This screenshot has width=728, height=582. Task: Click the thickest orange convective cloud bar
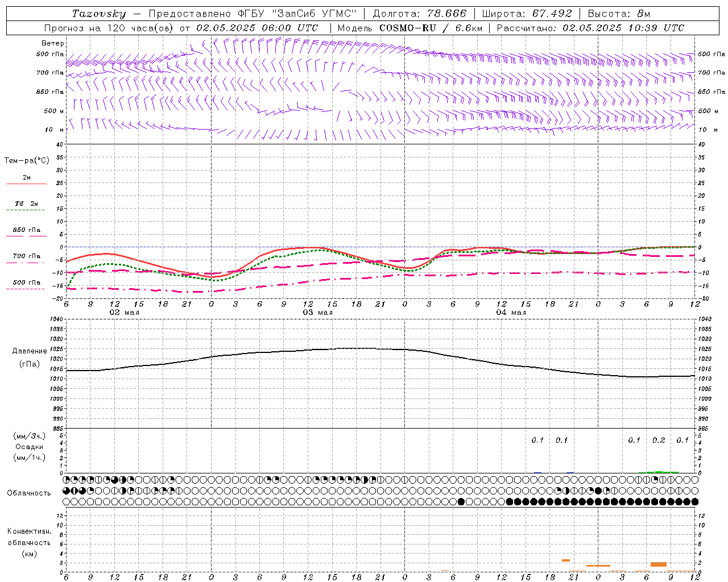(x=658, y=564)
